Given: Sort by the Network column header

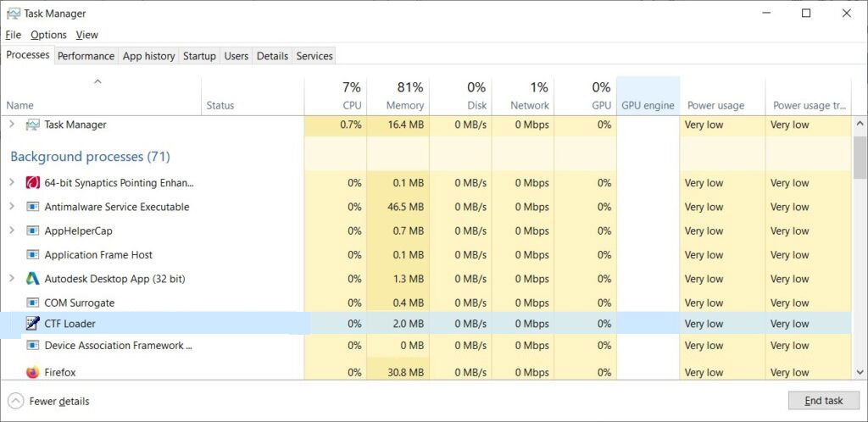Looking at the screenshot, I should pos(523,97).
